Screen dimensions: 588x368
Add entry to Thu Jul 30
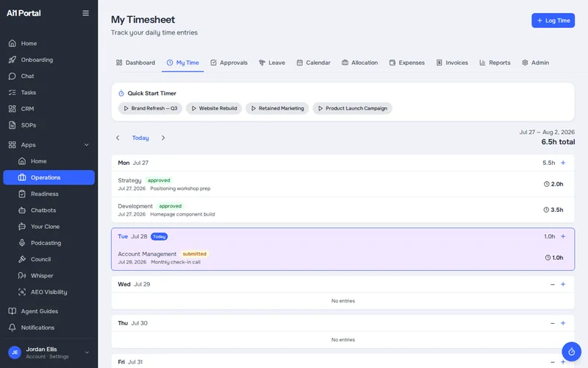[x=563, y=323]
